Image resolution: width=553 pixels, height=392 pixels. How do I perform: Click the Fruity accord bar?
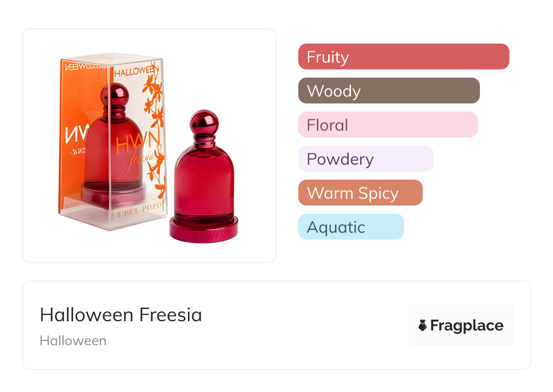pyautogui.click(x=403, y=57)
